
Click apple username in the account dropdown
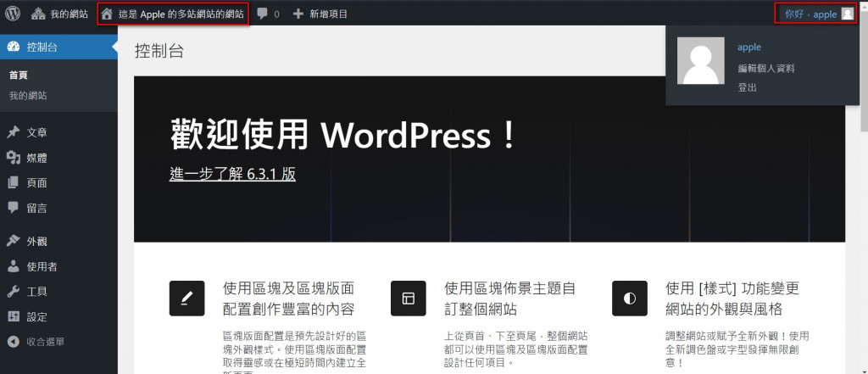pos(749,47)
